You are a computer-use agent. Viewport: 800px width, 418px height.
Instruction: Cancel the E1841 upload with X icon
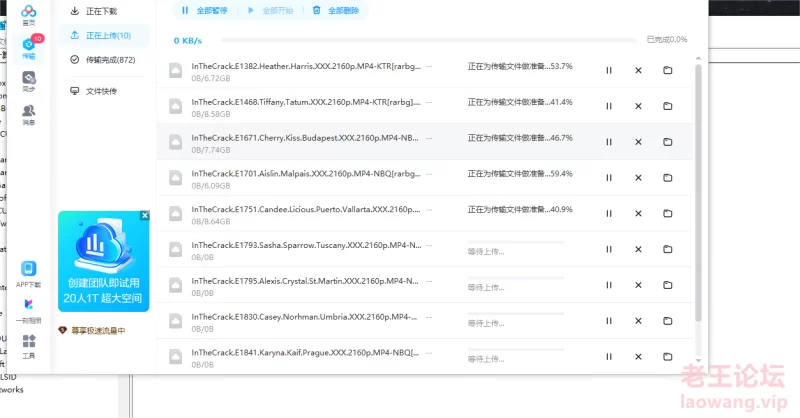tap(638, 357)
